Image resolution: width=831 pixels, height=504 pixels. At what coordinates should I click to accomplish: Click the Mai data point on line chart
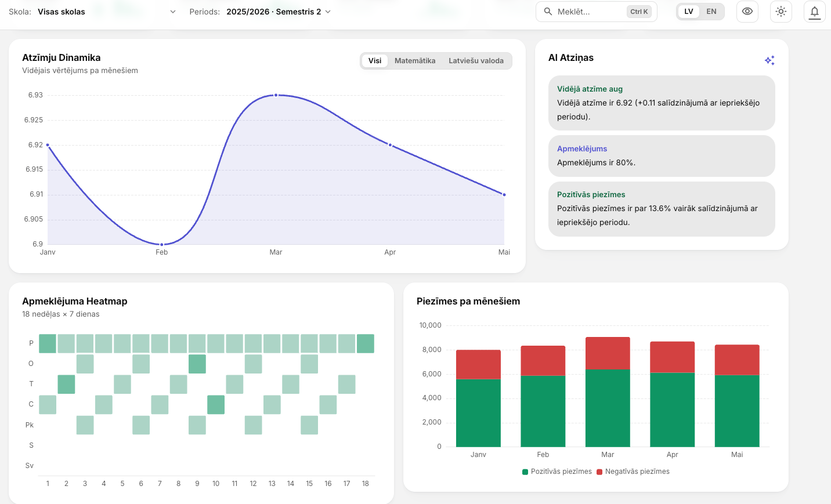point(504,195)
